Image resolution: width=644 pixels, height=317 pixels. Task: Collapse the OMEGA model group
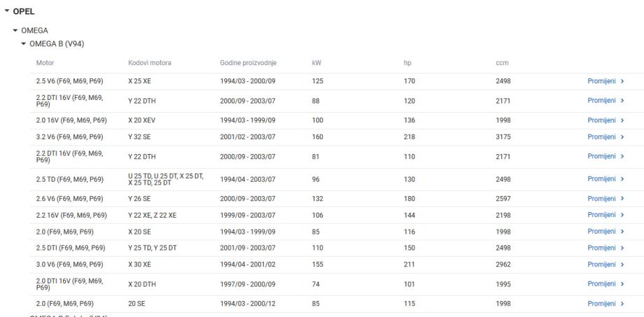click(15, 30)
